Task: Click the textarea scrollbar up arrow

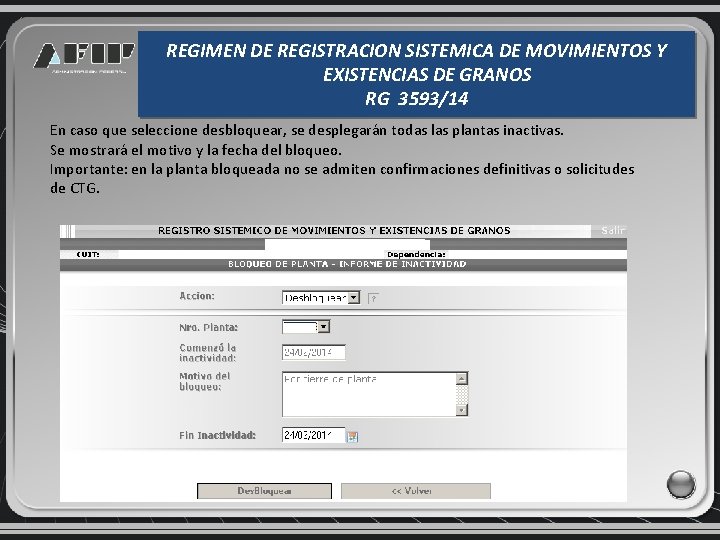Action: point(461,378)
